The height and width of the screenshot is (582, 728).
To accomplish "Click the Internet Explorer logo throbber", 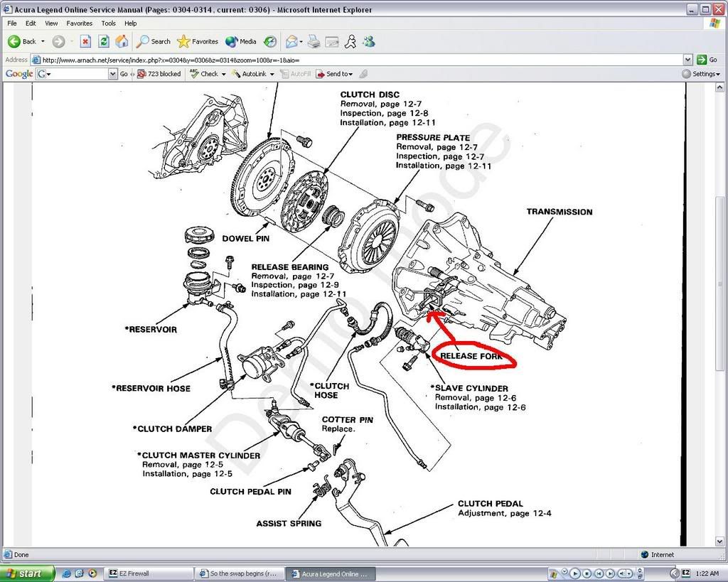I will [715, 23].
